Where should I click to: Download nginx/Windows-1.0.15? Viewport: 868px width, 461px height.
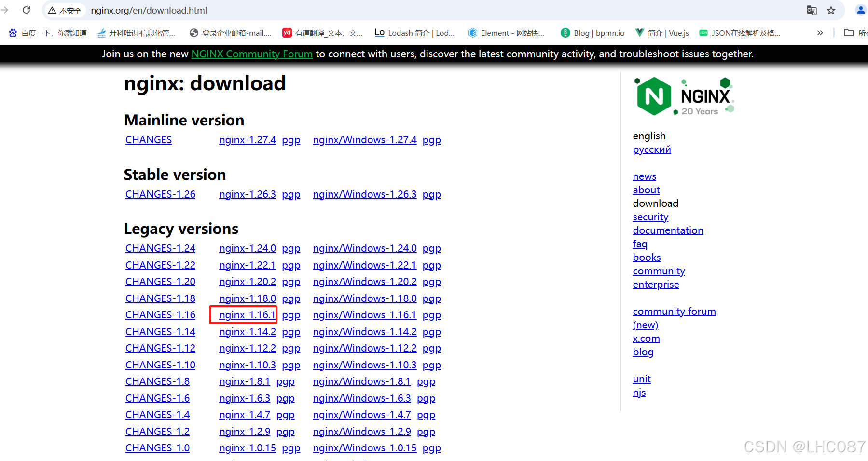365,448
